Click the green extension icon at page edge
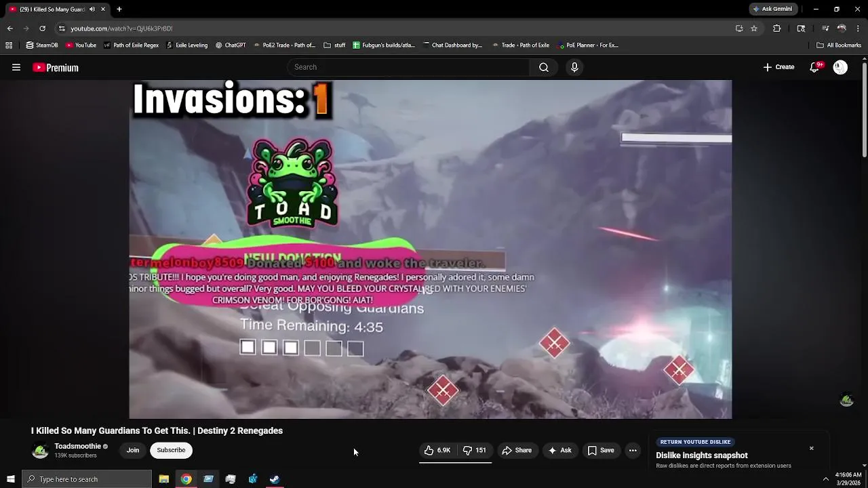868x488 pixels. (x=846, y=400)
